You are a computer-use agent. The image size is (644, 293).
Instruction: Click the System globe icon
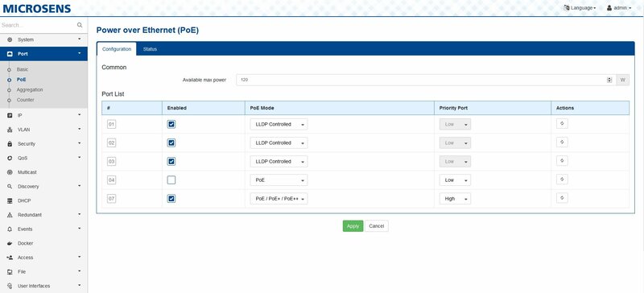pyautogui.click(x=10, y=40)
